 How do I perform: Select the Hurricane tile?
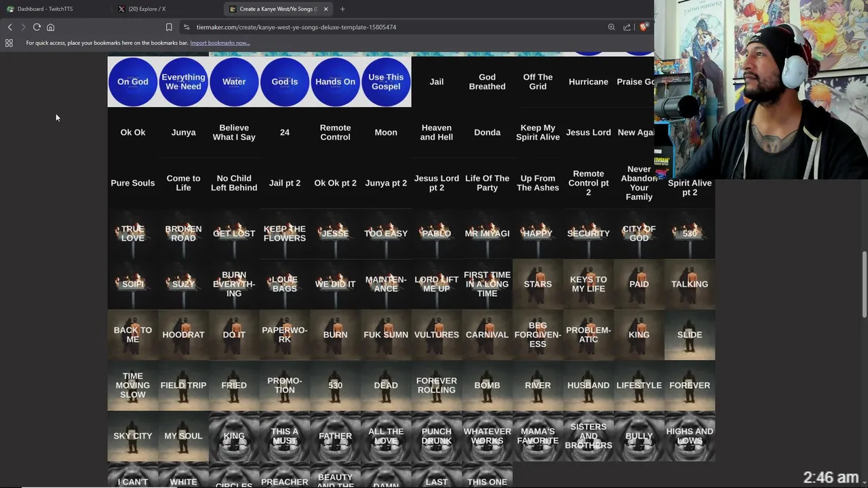click(x=589, y=81)
